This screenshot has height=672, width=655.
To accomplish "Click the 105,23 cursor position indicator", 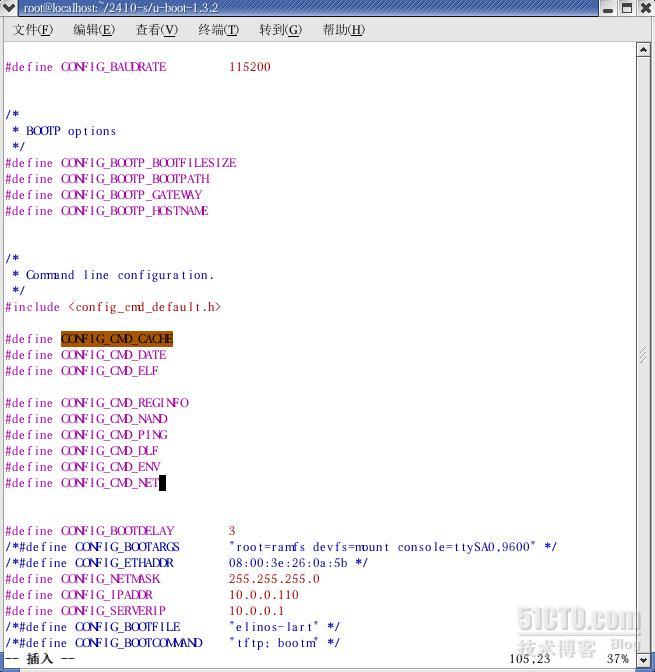I will point(530,659).
